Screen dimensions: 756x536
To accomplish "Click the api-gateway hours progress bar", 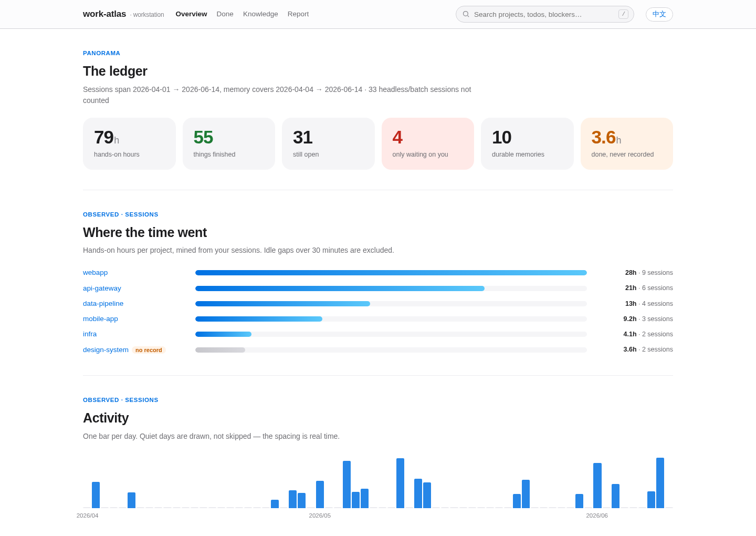I will pyautogui.click(x=340, y=288).
